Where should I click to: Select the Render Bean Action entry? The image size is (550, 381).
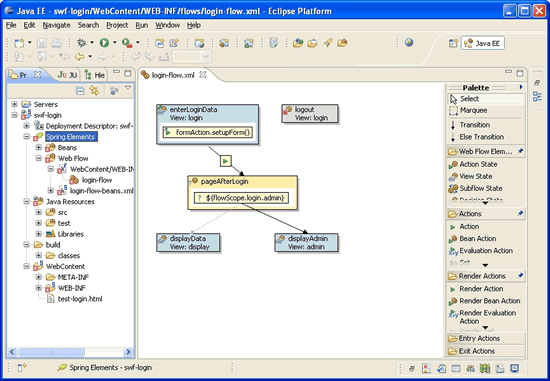pyautogui.click(x=484, y=301)
